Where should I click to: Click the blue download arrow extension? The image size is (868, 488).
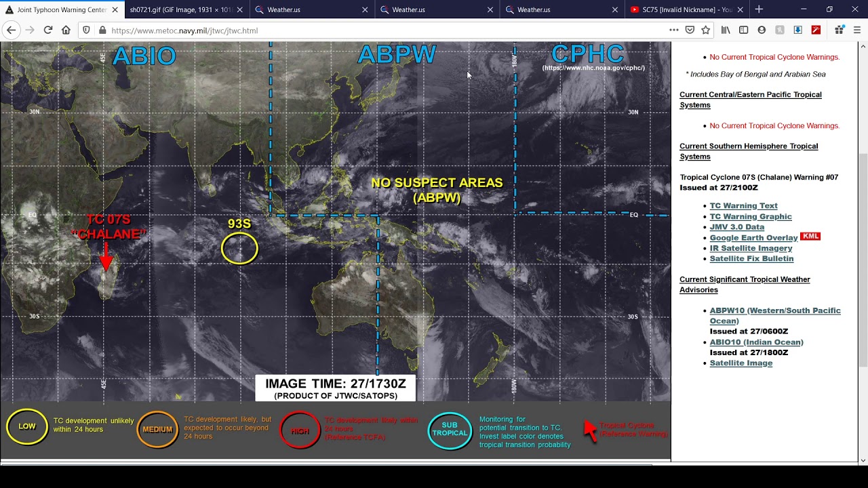pyautogui.click(x=798, y=30)
